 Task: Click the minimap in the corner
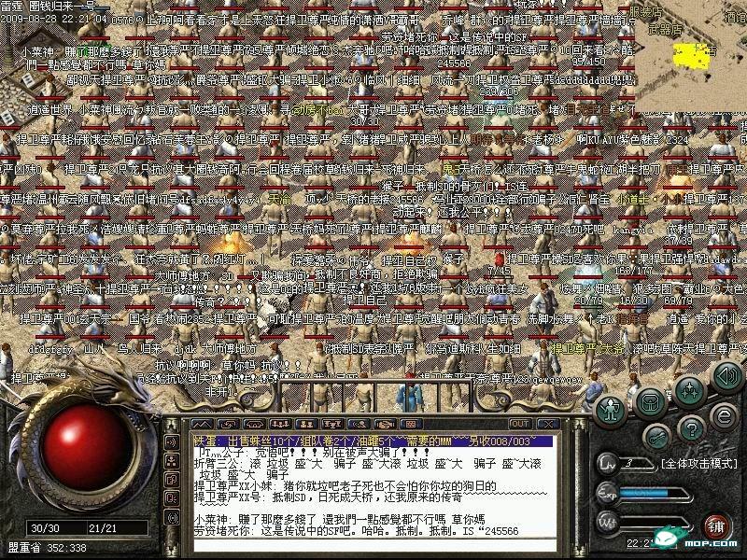click(690, 56)
